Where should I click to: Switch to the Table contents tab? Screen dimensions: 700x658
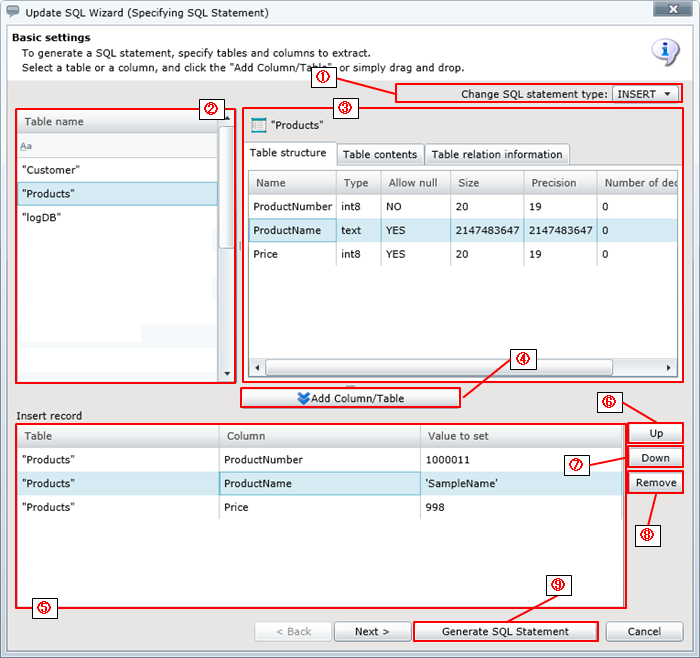point(380,155)
